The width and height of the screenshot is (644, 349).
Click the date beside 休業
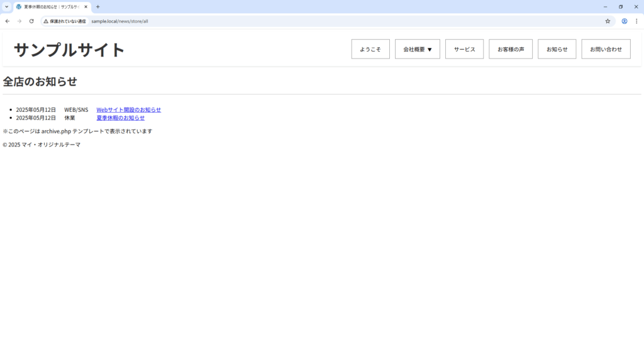tap(36, 118)
